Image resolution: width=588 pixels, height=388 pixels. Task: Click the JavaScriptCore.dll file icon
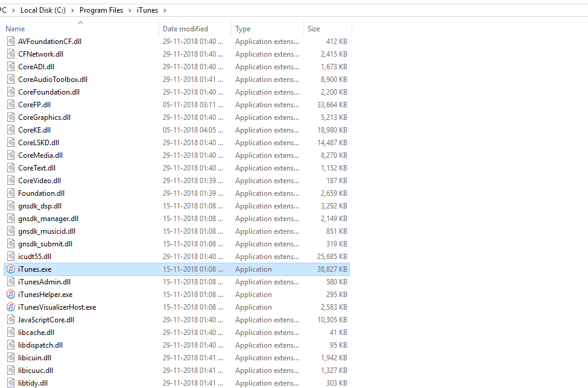pyautogui.click(x=11, y=320)
